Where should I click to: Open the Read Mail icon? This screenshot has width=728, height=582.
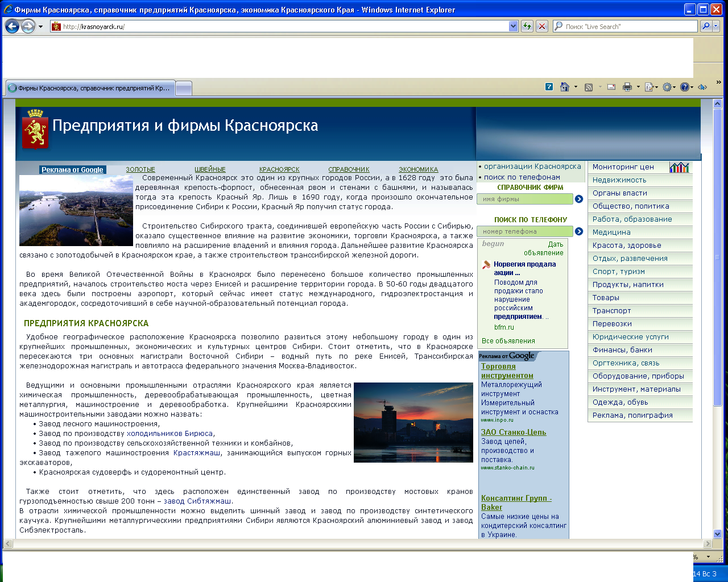pos(611,87)
